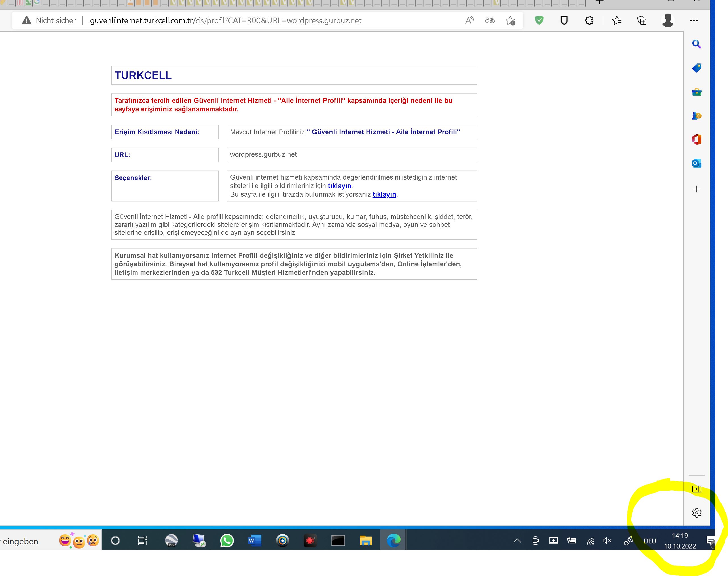This screenshot has width=728, height=576.
Task: Open sidebar Tools briefcase icon
Action: tap(697, 92)
